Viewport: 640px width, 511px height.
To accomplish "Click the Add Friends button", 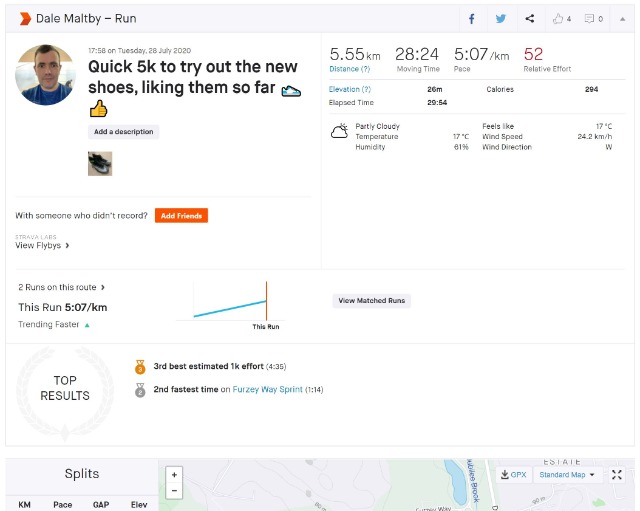I will pyautogui.click(x=181, y=216).
